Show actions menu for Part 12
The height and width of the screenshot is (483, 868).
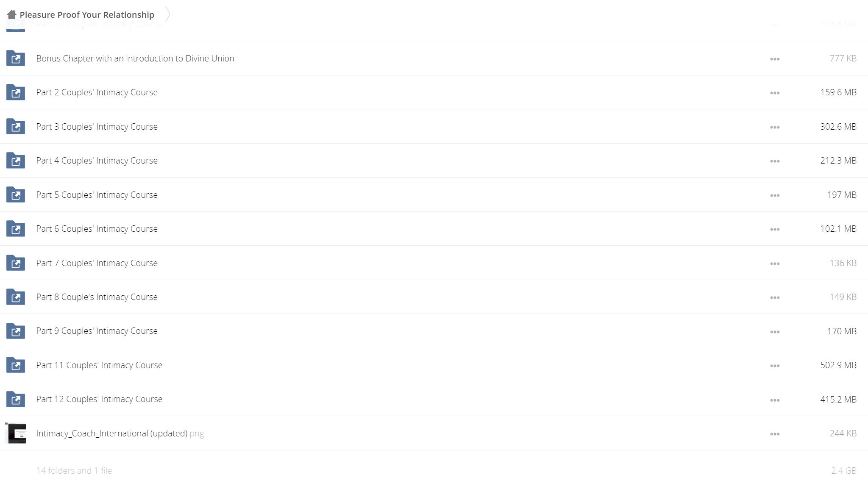pos(775,400)
